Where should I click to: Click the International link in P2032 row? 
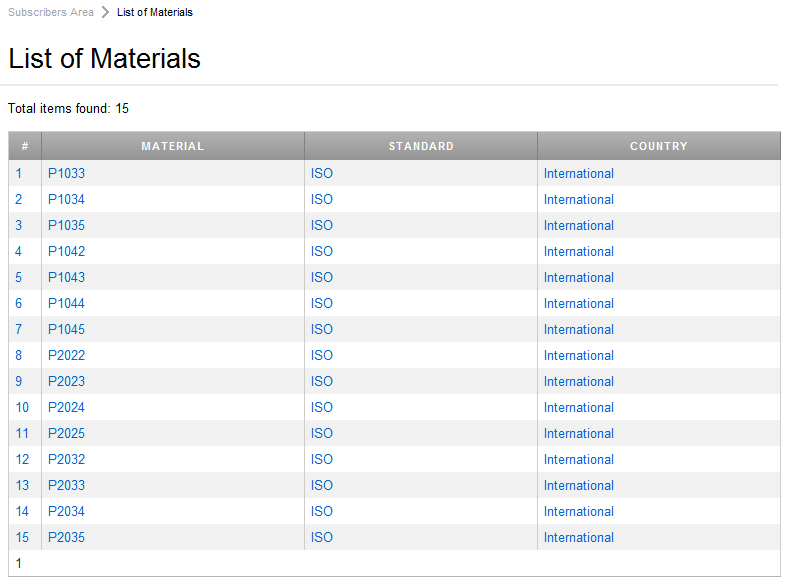[578, 459]
